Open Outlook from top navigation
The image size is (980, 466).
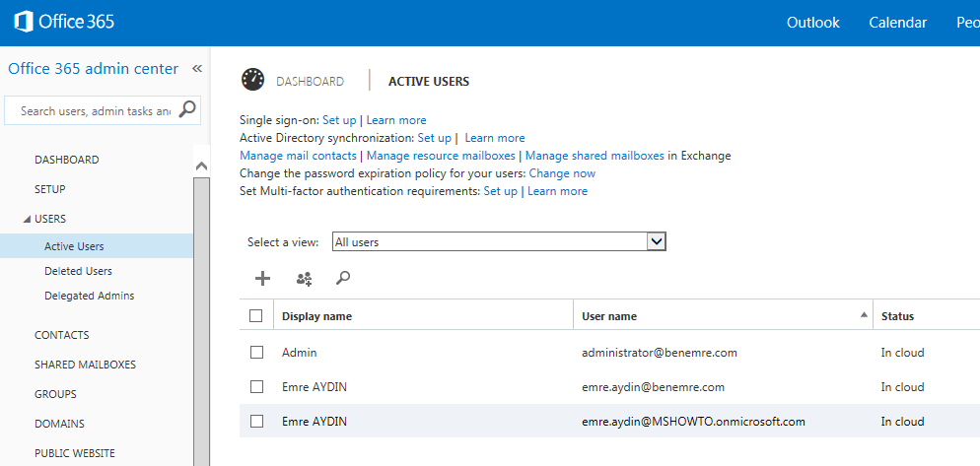click(812, 23)
